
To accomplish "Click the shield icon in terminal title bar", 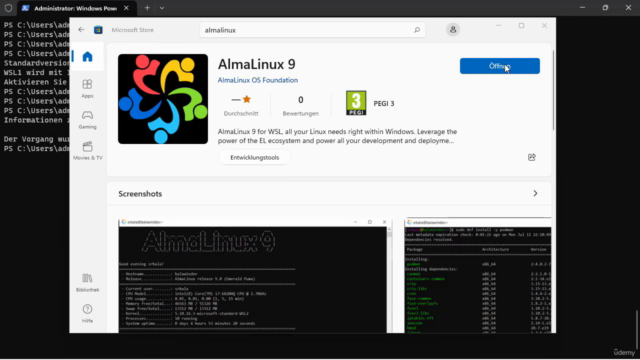I will [8, 8].
